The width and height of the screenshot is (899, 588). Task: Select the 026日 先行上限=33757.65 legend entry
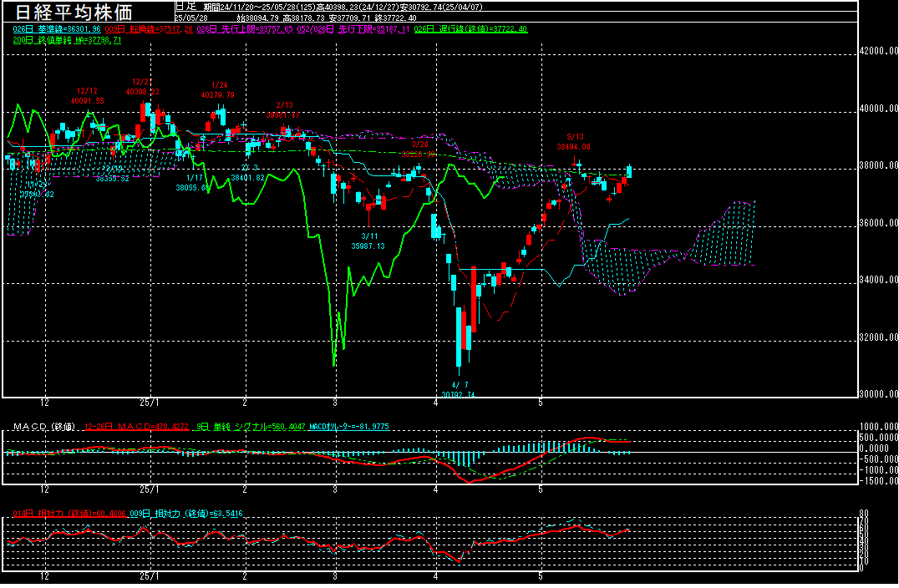pos(245,29)
